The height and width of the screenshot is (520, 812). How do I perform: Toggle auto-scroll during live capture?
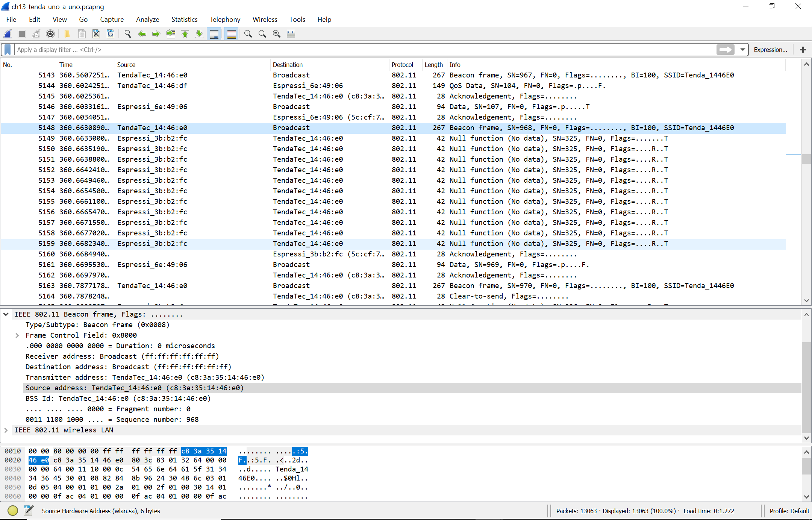pos(214,34)
